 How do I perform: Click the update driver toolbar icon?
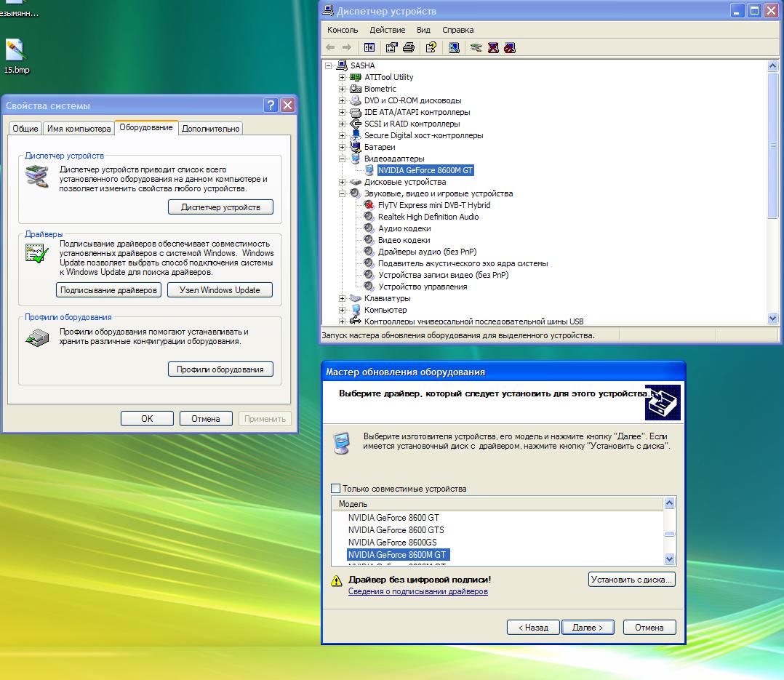pyautogui.click(x=476, y=47)
